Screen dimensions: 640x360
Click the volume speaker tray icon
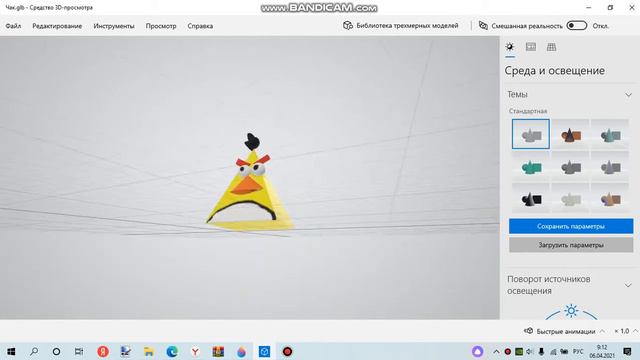pyautogui.click(x=530, y=351)
